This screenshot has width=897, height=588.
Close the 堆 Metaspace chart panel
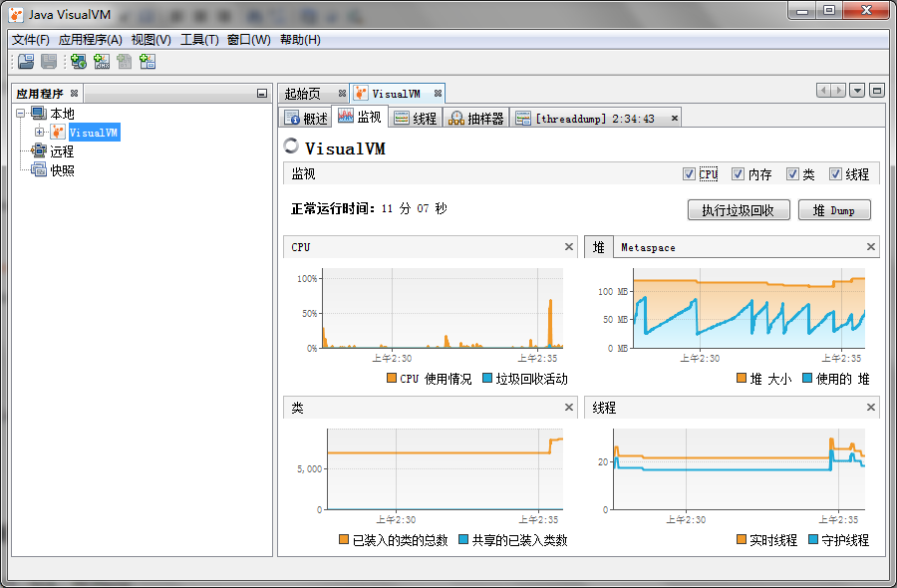871,246
